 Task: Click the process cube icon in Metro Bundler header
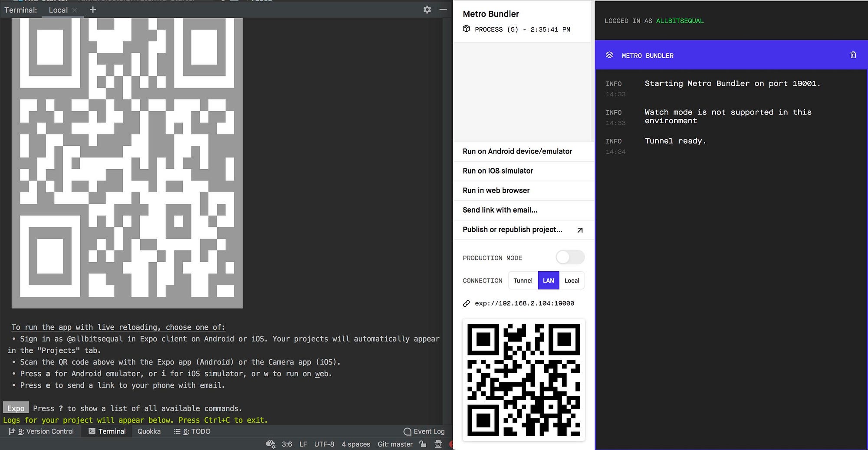[467, 29]
